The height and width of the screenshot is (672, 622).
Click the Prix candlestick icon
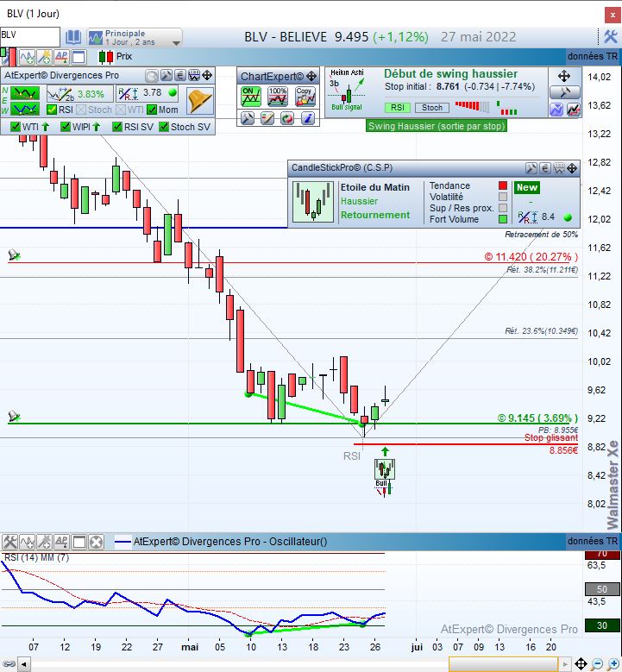pos(106,57)
